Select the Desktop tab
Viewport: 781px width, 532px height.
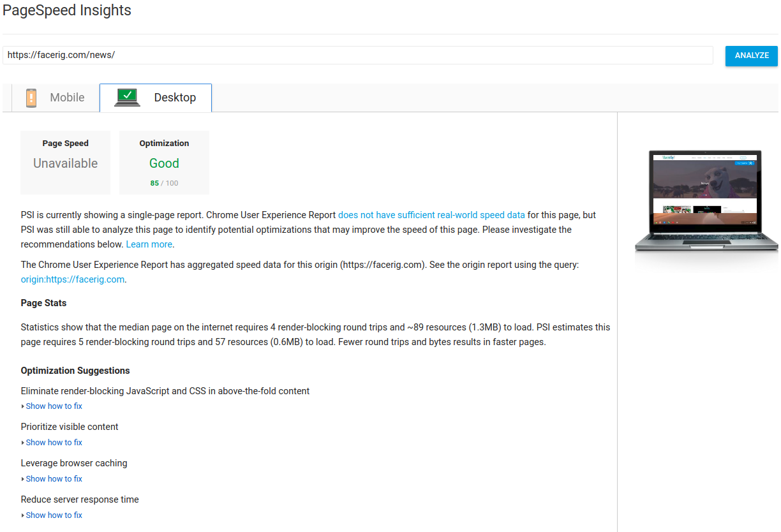coord(156,98)
